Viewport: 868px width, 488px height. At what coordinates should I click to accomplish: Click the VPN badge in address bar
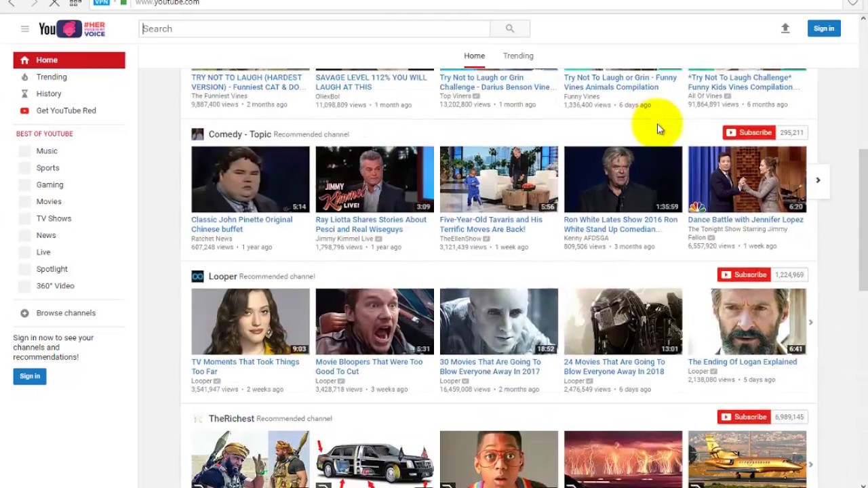[102, 3]
